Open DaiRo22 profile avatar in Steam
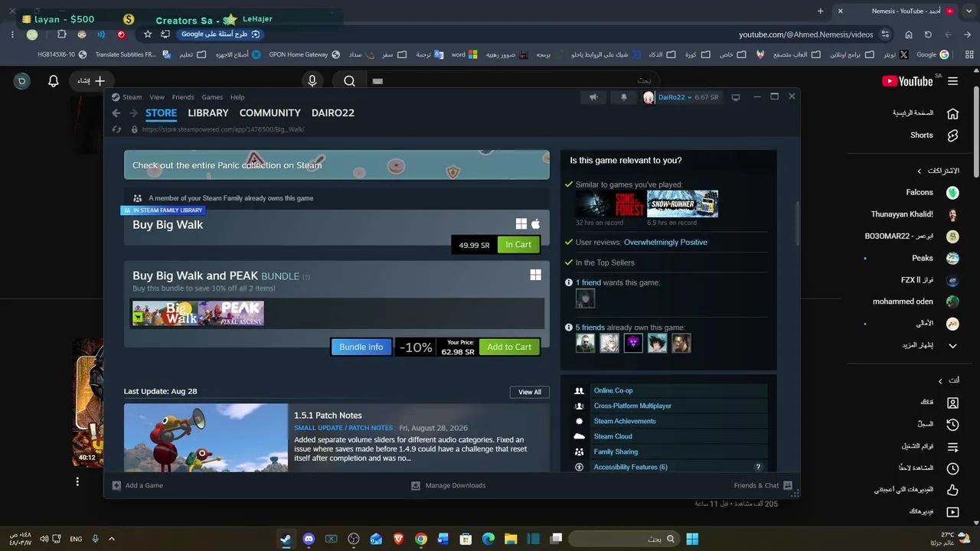This screenshot has height=551, width=980. [x=649, y=97]
